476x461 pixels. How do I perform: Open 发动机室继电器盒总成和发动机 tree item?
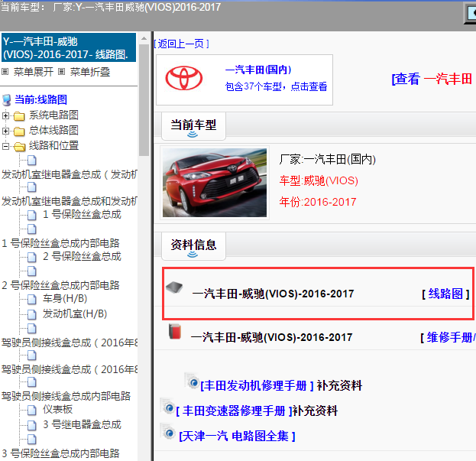coord(70,201)
